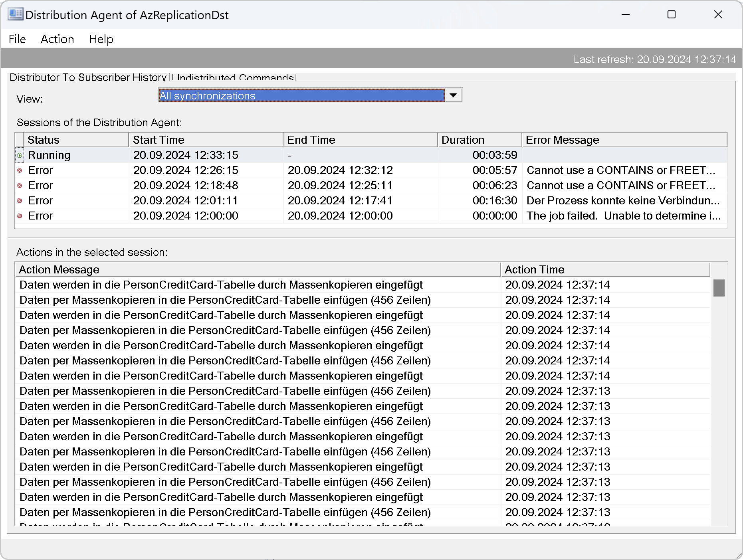Click duration value 00:16:30
Viewport: 743px width, 560px height.
(495, 201)
